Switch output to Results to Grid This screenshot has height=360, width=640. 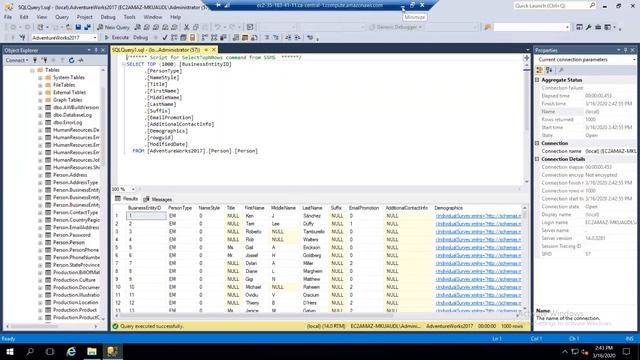pos(245,38)
